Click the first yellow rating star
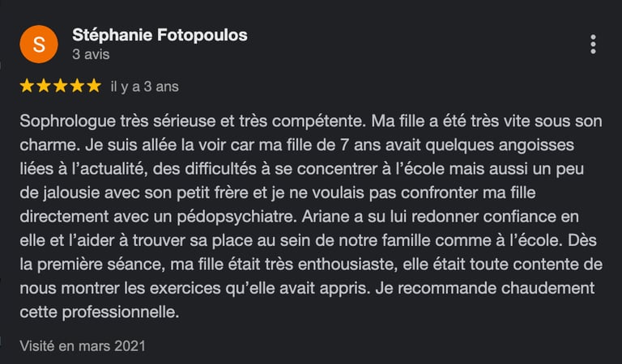Image resolution: width=622 pixels, height=364 pixels. click(27, 86)
